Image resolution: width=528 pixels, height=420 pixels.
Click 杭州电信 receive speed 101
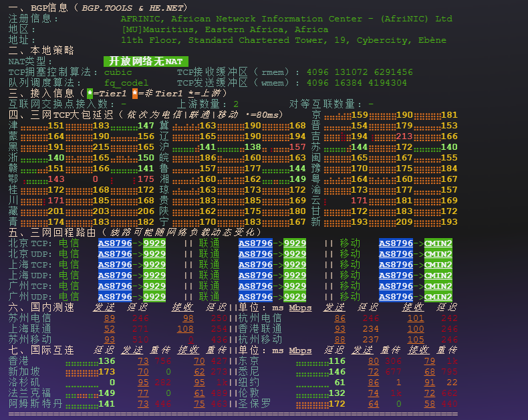tap(416, 318)
